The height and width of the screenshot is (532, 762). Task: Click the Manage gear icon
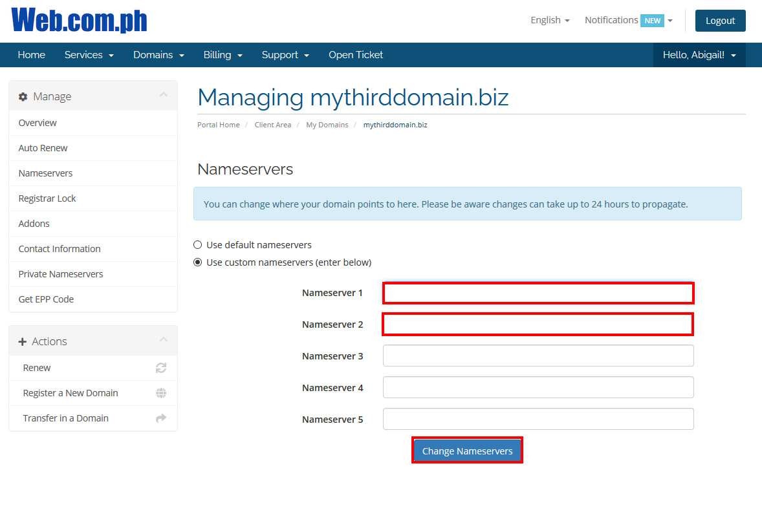click(23, 97)
